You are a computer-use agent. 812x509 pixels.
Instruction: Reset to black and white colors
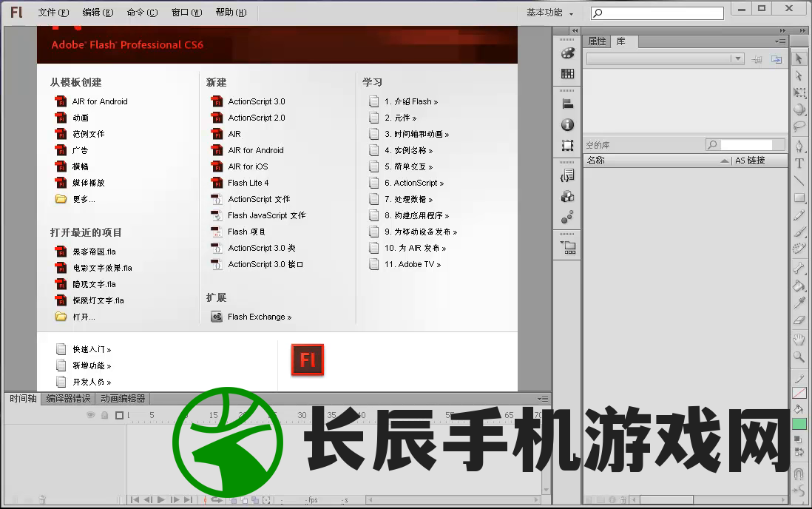[798, 439]
